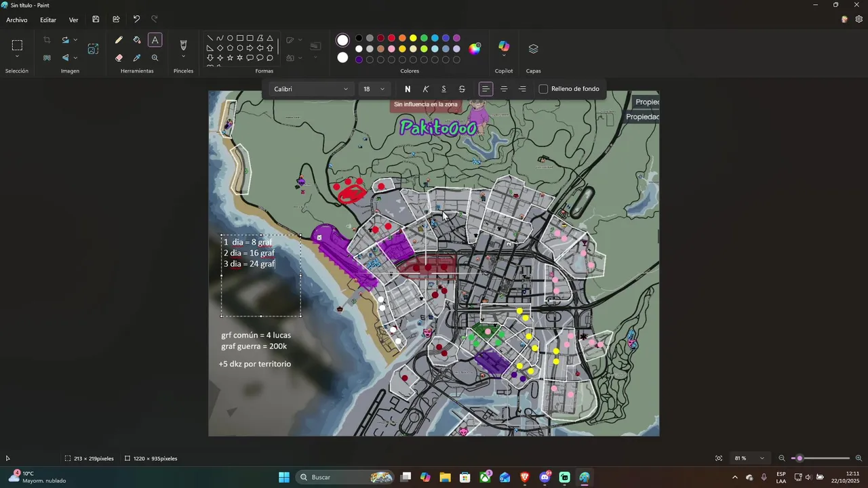The height and width of the screenshot is (488, 868).
Task: Select the Eraser tool
Action: tap(119, 58)
